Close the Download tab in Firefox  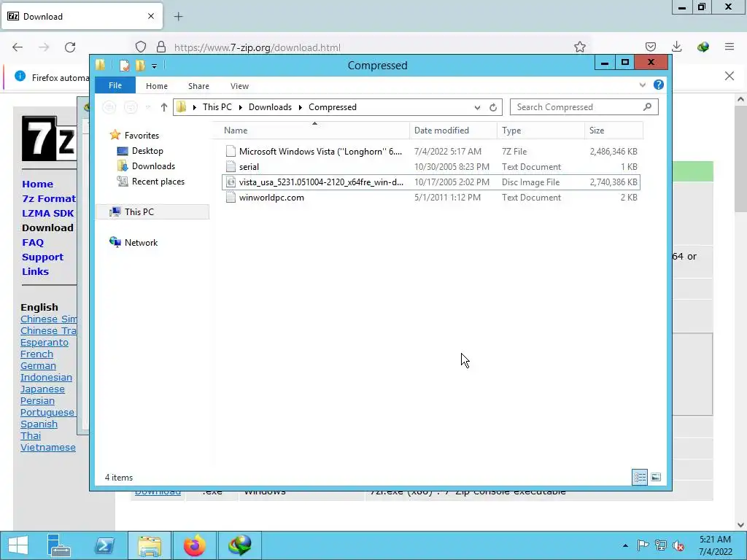(x=150, y=16)
